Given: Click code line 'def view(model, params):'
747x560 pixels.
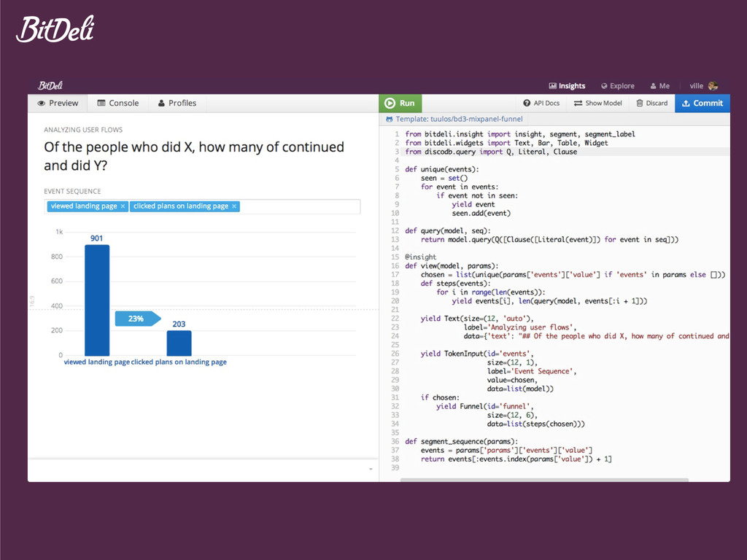Looking at the screenshot, I should coord(451,265).
